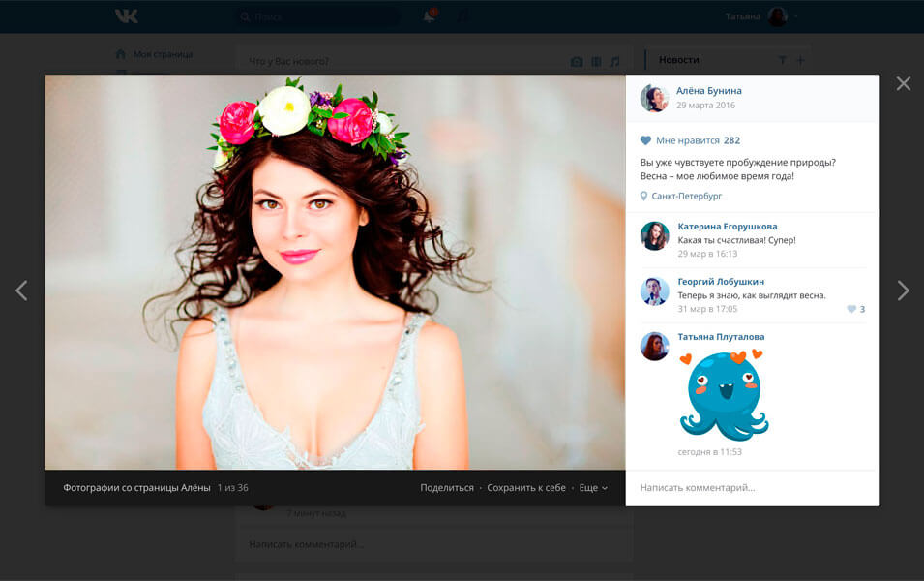The height and width of the screenshot is (581, 924).
Task: Open the news filter funnel icon
Action: [782, 60]
